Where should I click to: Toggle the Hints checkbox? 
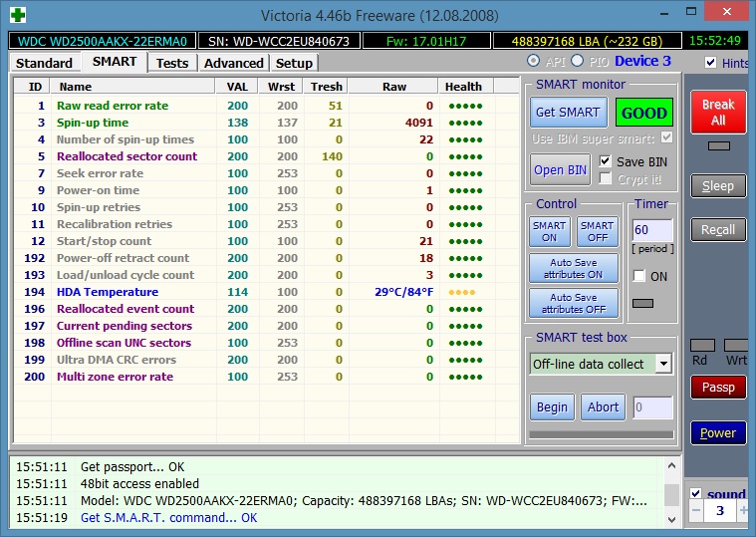click(710, 62)
